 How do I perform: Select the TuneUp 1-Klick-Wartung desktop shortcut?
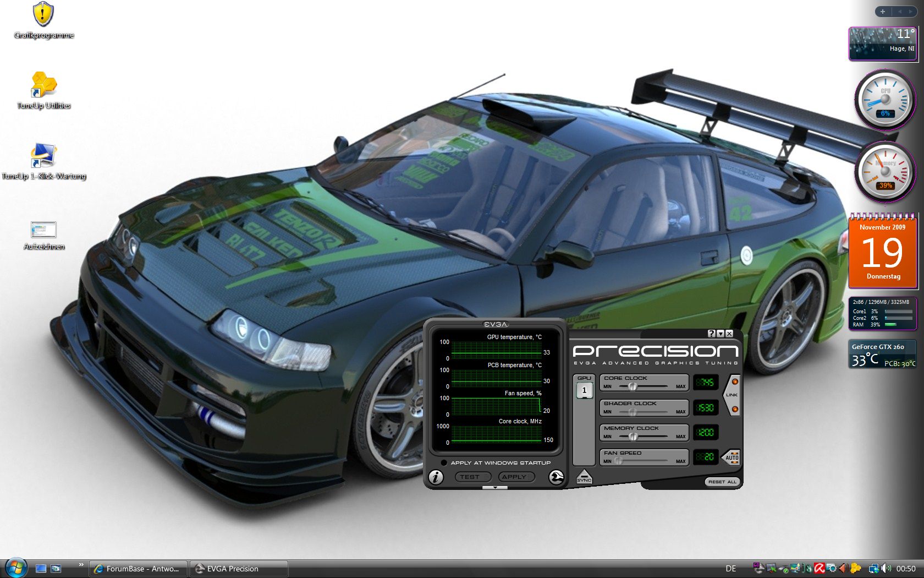[x=43, y=162]
